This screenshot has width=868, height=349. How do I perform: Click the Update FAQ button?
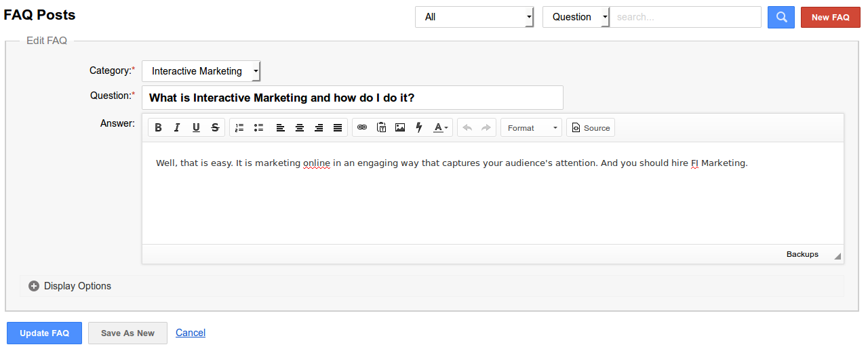44,333
